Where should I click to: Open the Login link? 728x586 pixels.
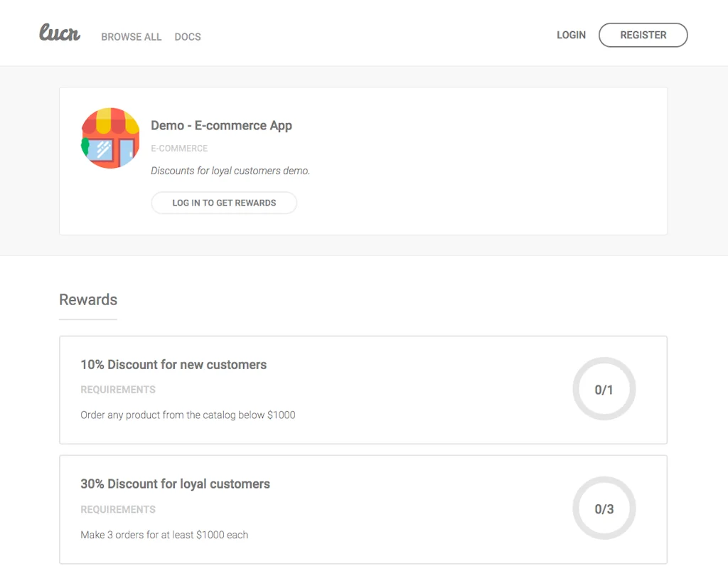(x=571, y=35)
